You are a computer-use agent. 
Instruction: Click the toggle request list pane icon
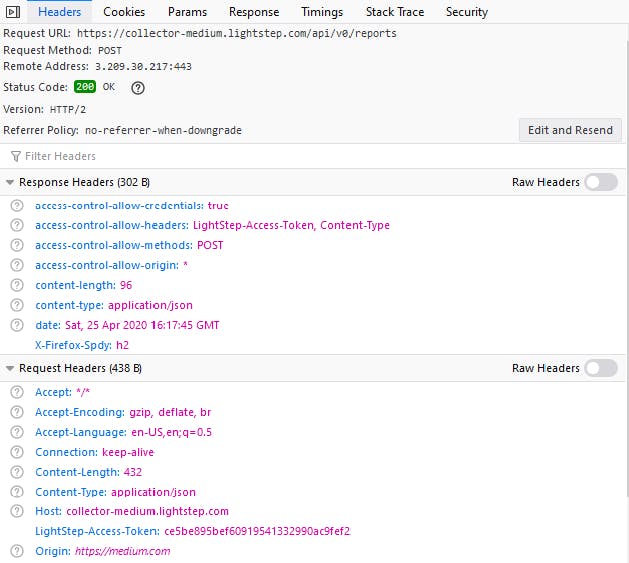[x=13, y=12]
